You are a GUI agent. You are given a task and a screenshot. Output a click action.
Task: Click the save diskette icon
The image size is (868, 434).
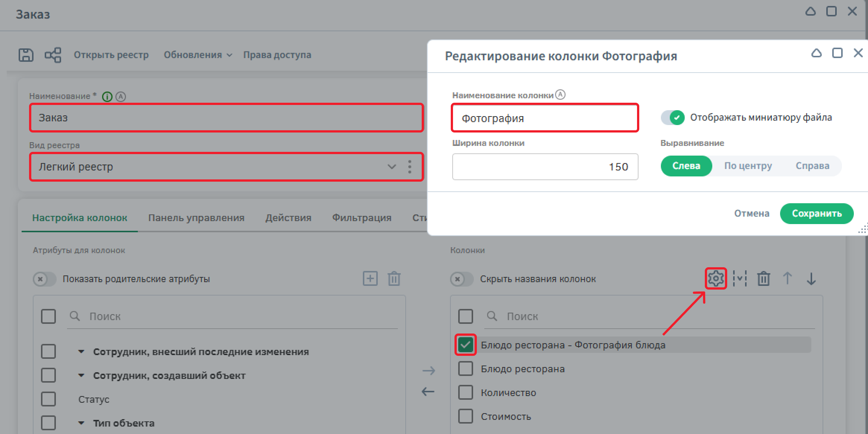tap(26, 55)
